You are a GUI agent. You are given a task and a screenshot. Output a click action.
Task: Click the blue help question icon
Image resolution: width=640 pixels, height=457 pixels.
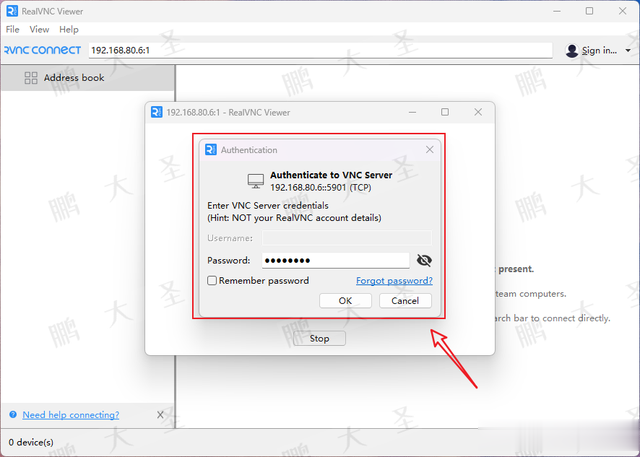(13, 415)
